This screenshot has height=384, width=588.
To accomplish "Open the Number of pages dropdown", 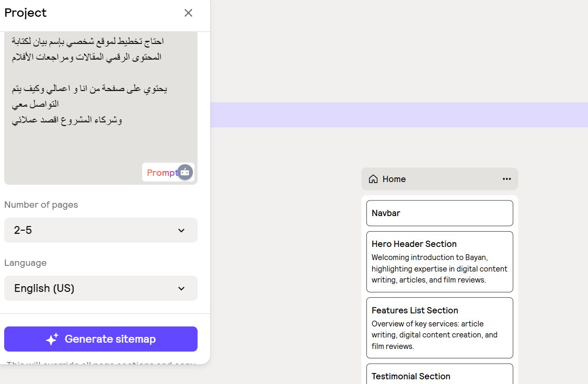I will [x=100, y=230].
